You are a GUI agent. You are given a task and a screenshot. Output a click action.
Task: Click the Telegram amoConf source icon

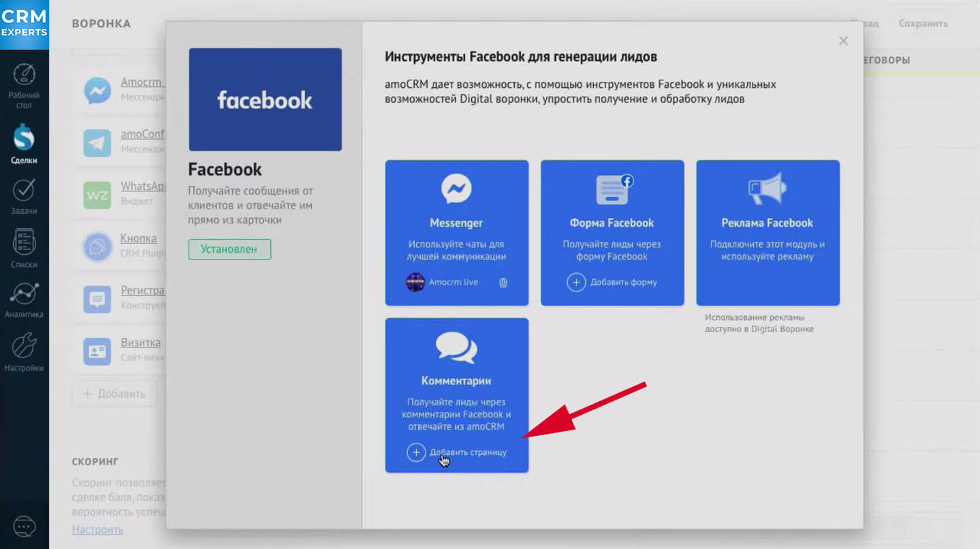[x=97, y=143]
